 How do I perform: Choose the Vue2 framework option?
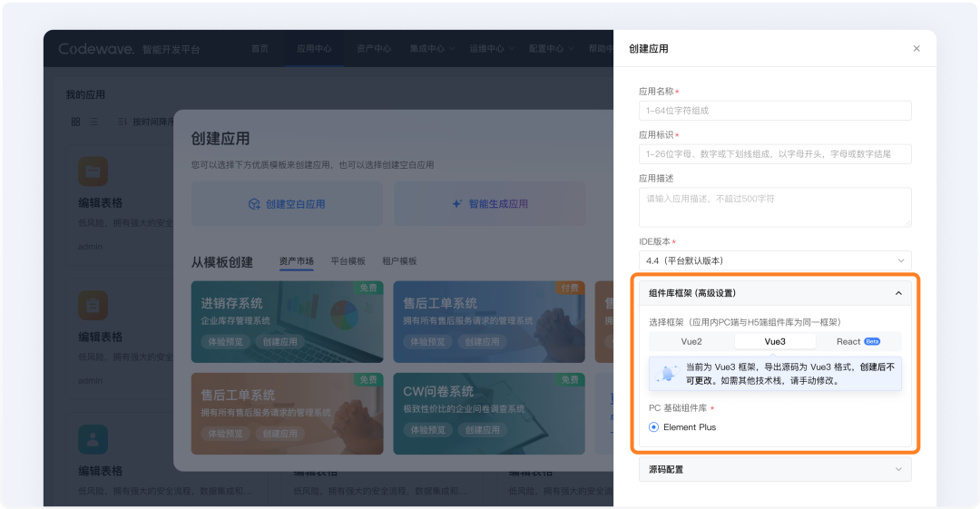pyautogui.click(x=691, y=341)
